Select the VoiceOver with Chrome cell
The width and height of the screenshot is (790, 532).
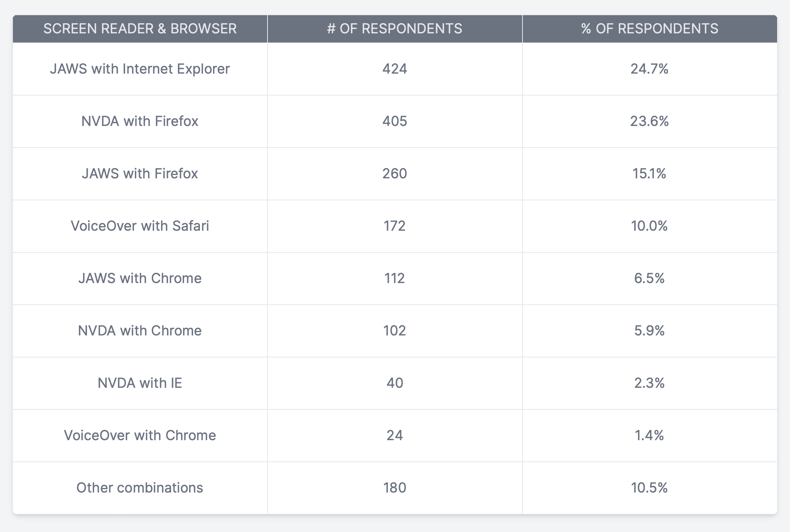[140, 436]
